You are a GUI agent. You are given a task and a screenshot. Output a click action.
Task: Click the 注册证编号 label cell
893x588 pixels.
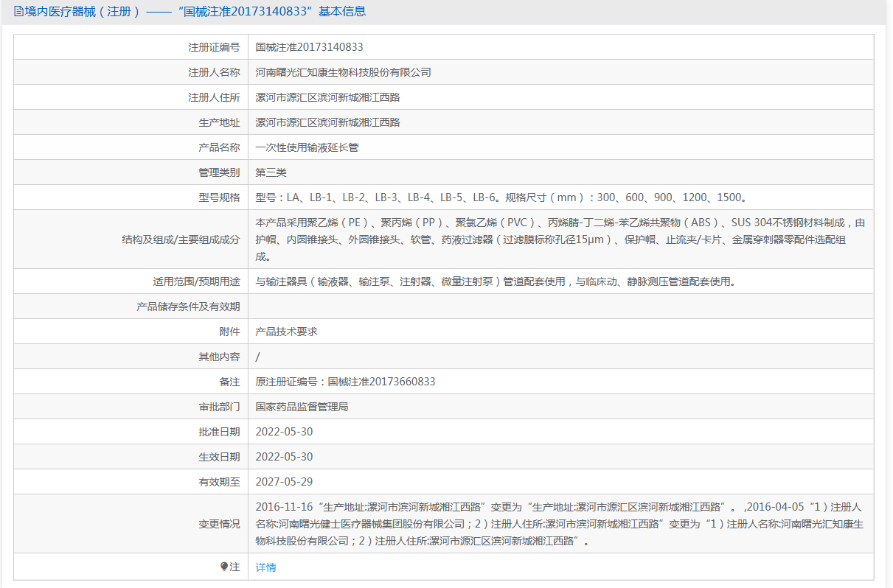click(x=131, y=47)
